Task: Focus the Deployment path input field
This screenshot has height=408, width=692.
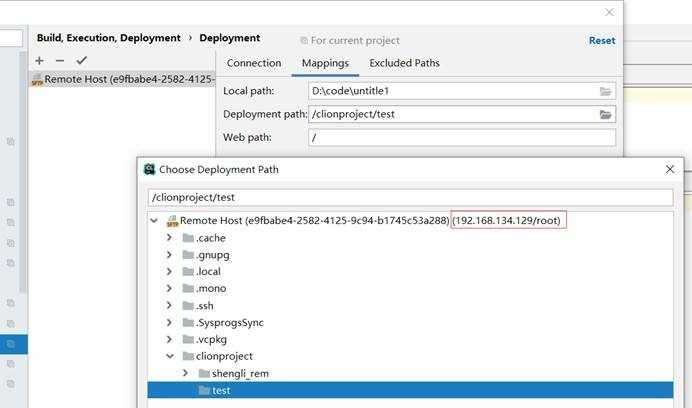Action: [x=462, y=114]
